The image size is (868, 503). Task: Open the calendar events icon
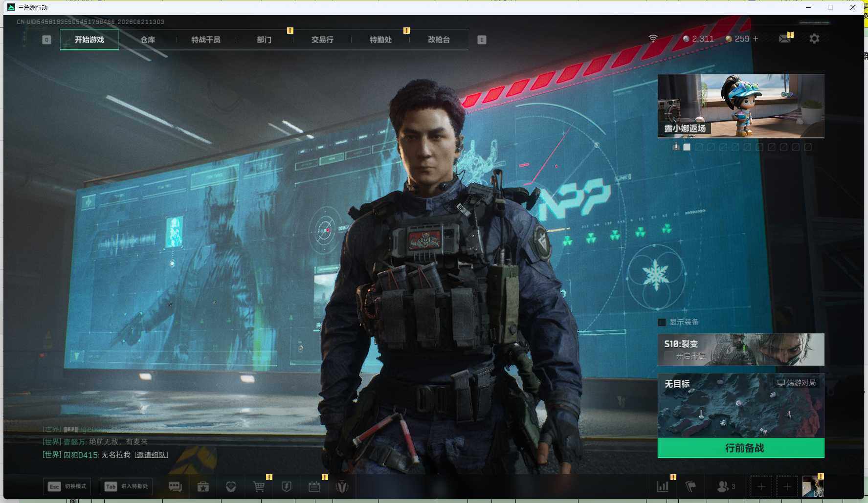point(314,486)
